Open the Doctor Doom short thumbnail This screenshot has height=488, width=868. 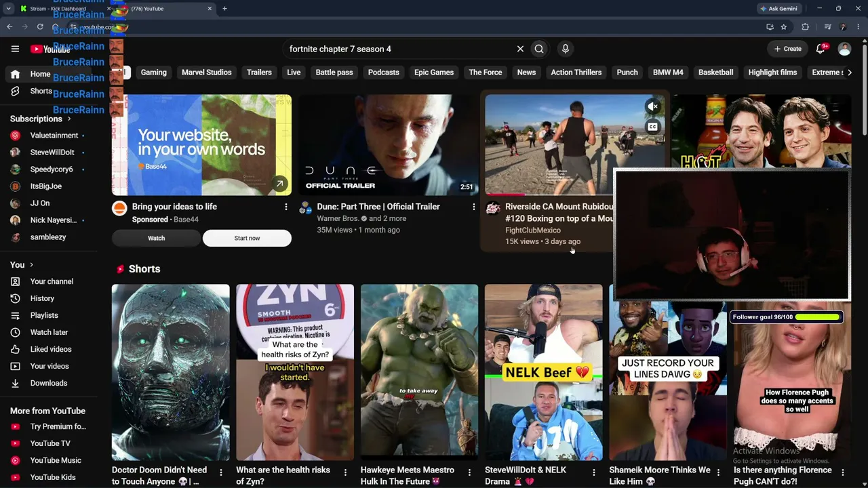pyautogui.click(x=171, y=373)
